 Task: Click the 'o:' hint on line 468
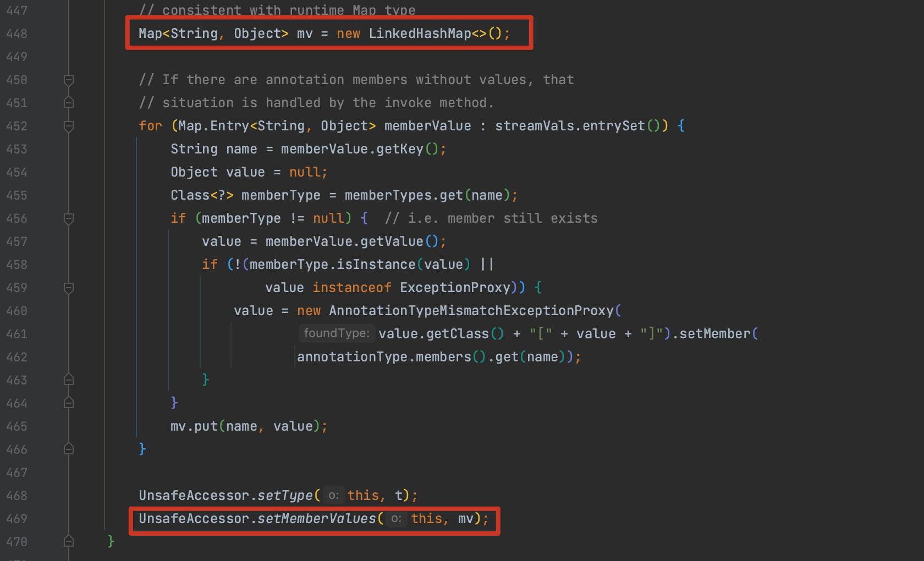(333, 496)
